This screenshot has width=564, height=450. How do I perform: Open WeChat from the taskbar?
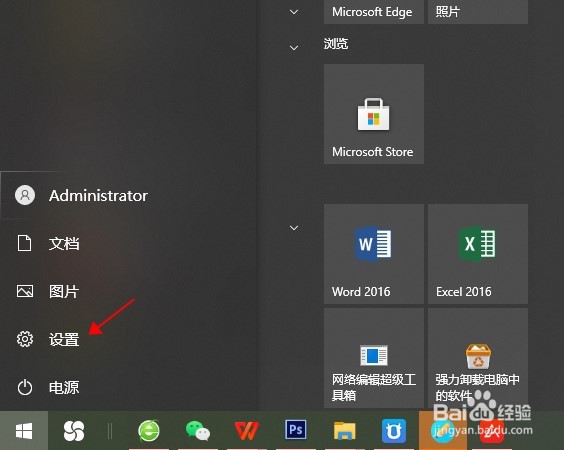197,431
